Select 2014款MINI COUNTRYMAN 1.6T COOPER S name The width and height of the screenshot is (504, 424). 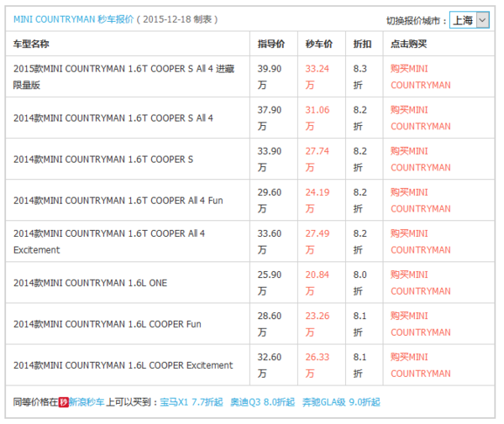click(103, 159)
